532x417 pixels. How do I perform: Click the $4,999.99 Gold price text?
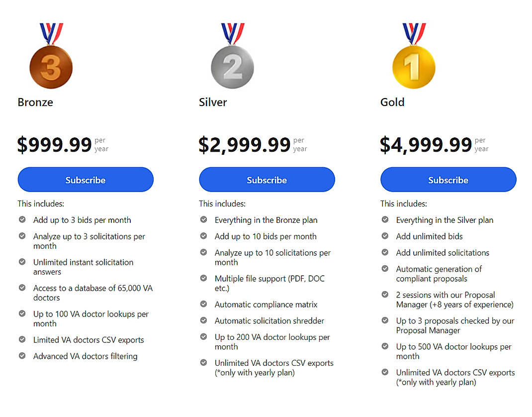click(x=425, y=144)
